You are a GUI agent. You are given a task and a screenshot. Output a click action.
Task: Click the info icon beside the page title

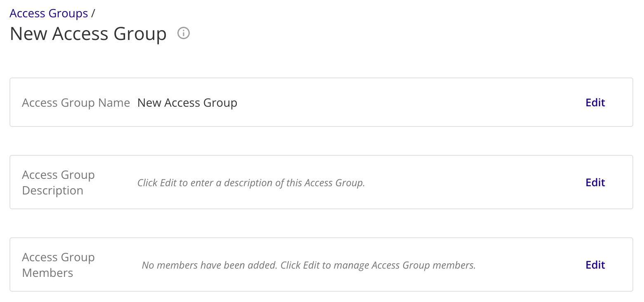[184, 33]
